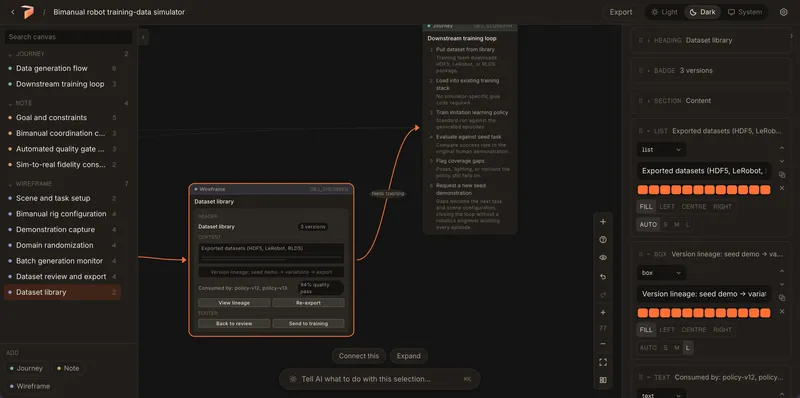800x398 pixels.
Task: Open settings via the gear icon
Action: 784,12
